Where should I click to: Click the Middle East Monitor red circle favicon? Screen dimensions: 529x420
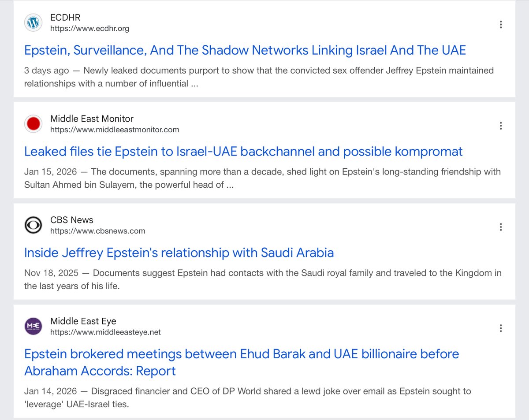pos(33,124)
